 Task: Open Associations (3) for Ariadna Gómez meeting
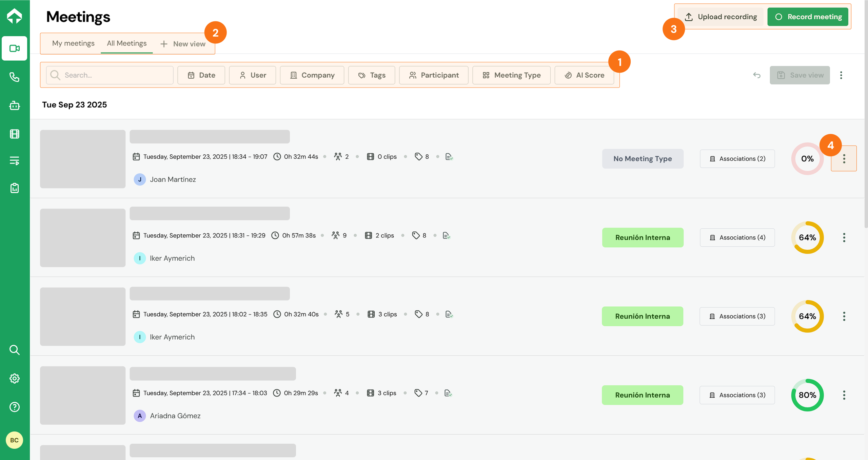coord(737,395)
